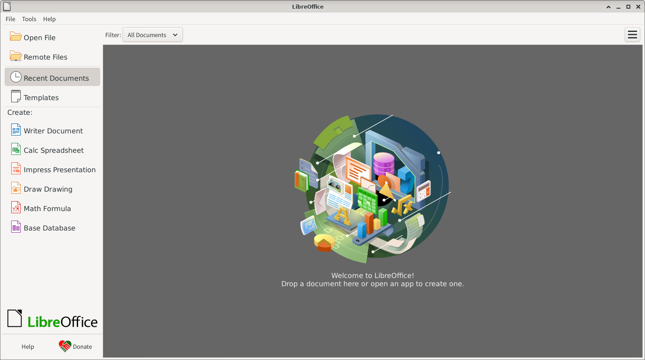Maximize the LibreOffice window

pos(628,7)
